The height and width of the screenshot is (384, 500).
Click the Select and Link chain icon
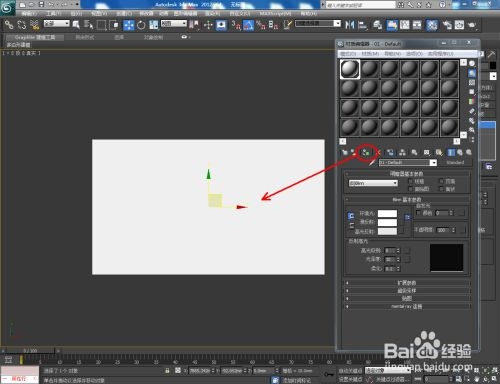pyautogui.click(x=9, y=25)
